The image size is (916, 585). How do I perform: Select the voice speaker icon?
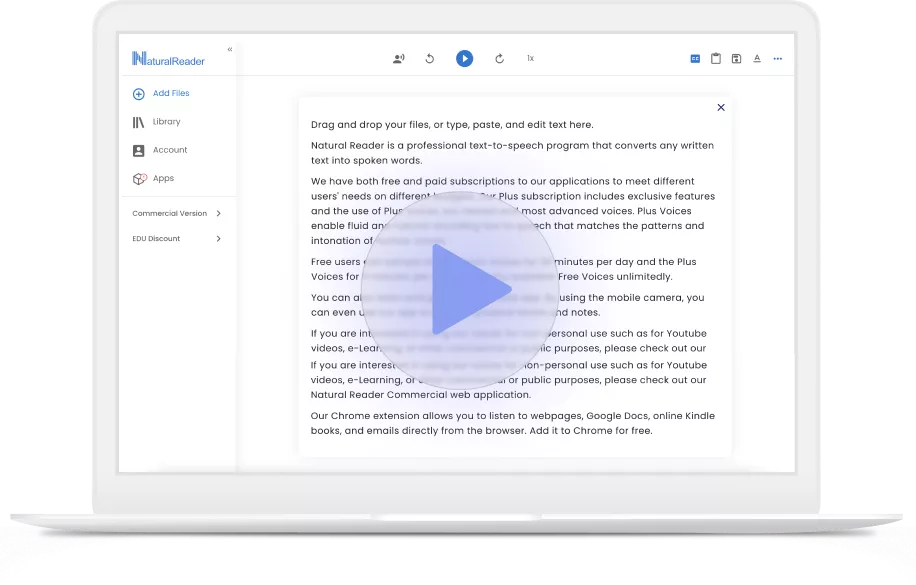click(398, 58)
